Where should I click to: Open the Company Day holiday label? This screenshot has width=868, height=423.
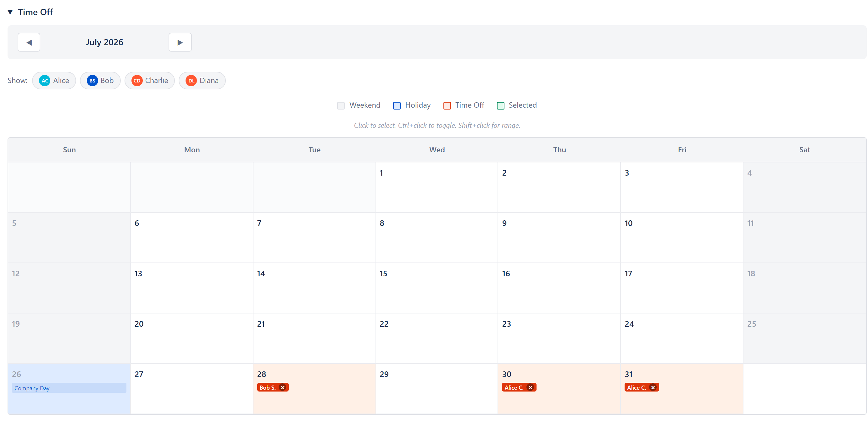coord(69,388)
